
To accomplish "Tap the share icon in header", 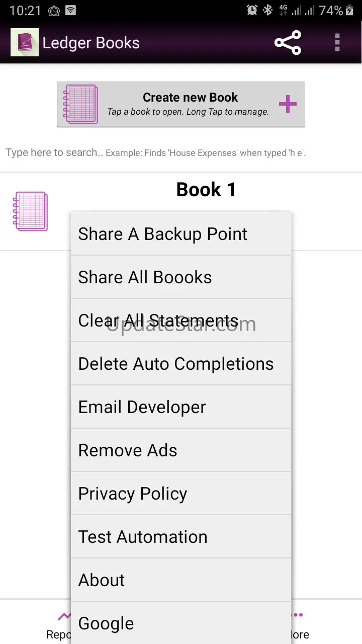I will pyautogui.click(x=288, y=43).
